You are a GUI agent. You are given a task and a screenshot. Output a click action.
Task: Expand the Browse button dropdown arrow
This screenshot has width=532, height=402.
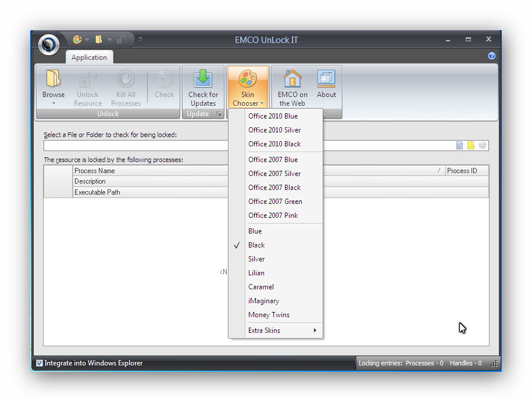pyautogui.click(x=53, y=103)
